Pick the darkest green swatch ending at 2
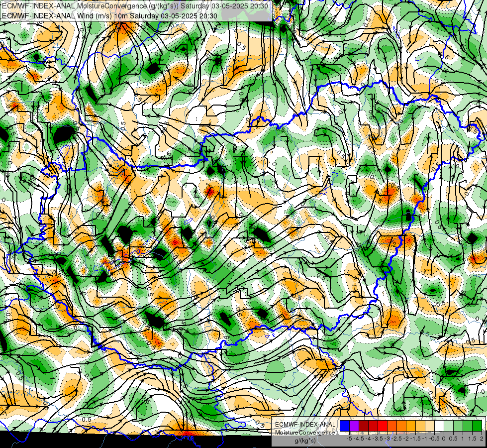Viewport: 487px width, 448px height. point(477,426)
